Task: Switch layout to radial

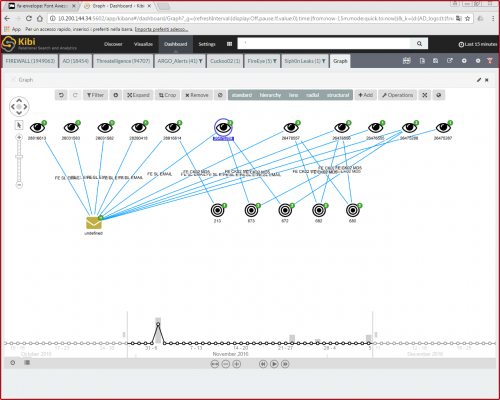Action: (x=313, y=95)
